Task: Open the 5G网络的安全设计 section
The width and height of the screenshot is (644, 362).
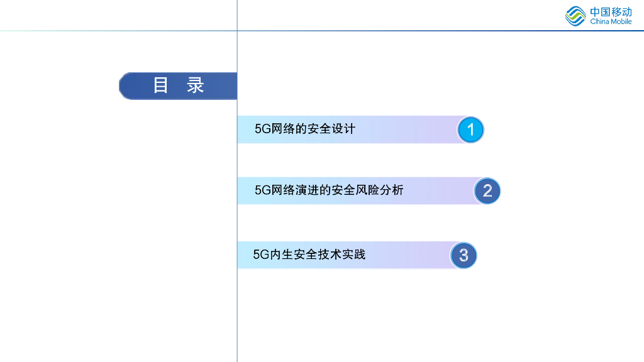Action: [305, 129]
